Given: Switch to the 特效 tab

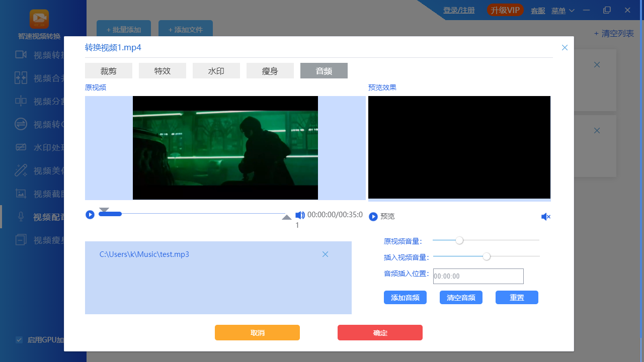Looking at the screenshot, I should (x=162, y=70).
